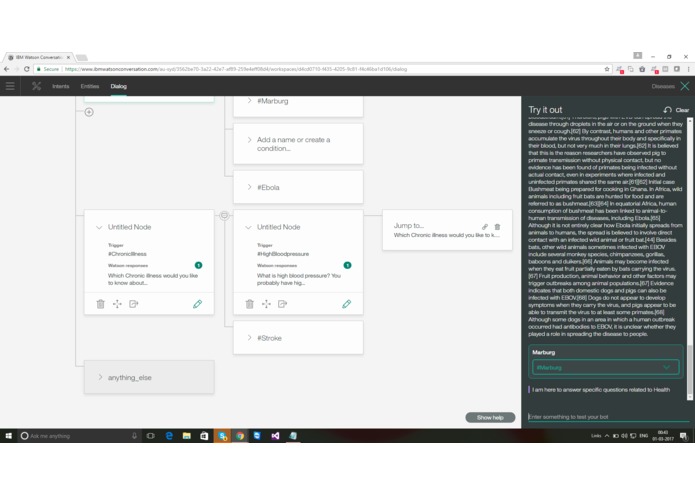Screen dimensions: 695x494
Task: Add a new node with the plus circle
Action: [89, 112]
